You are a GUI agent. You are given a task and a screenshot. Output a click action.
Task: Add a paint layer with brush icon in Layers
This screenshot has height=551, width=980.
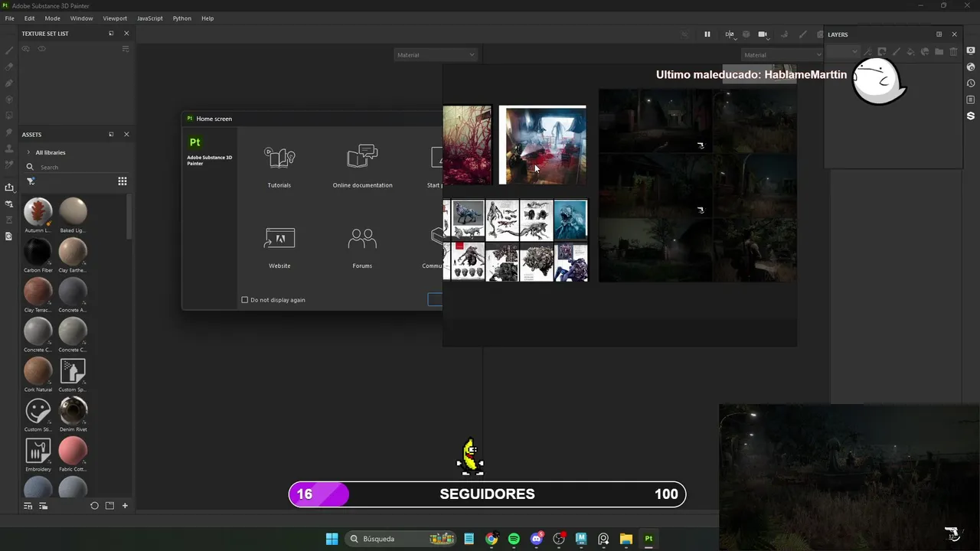click(x=897, y=52)
